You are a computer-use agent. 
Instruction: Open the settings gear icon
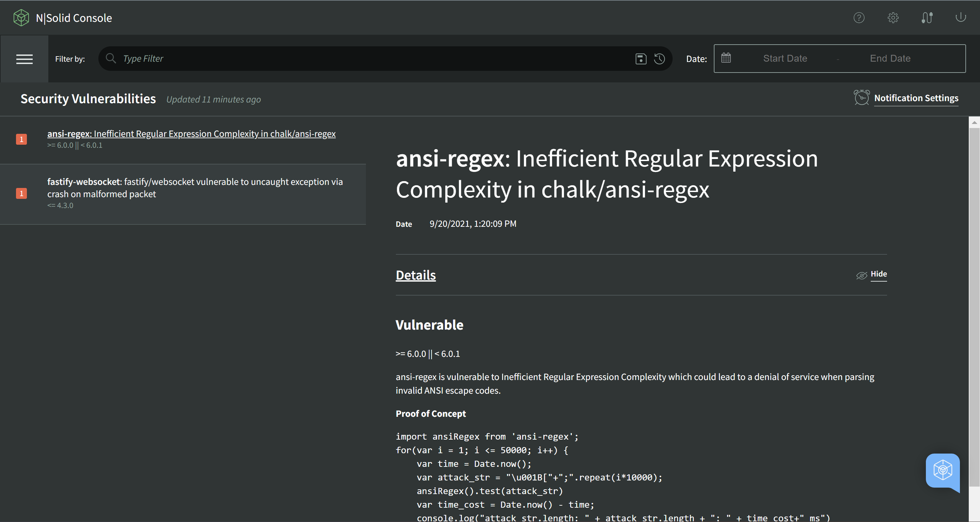coord(893,17)
